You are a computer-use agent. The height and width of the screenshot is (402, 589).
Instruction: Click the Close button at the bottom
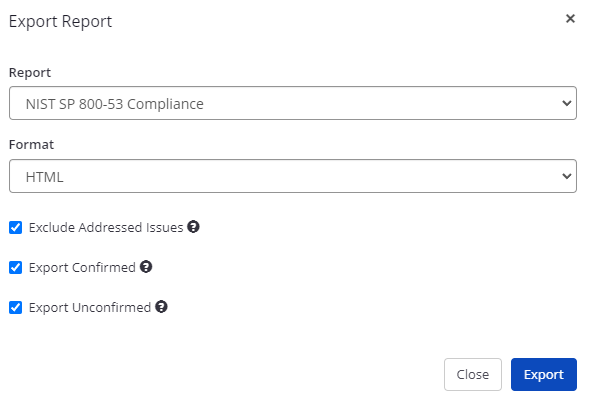click(x=473, y=375)
